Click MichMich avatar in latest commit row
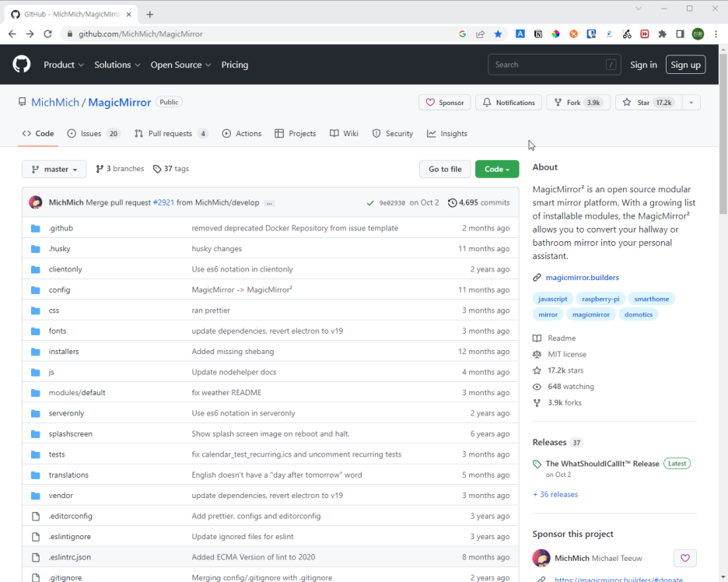This screenshot has width=728, height=582. 36,202
